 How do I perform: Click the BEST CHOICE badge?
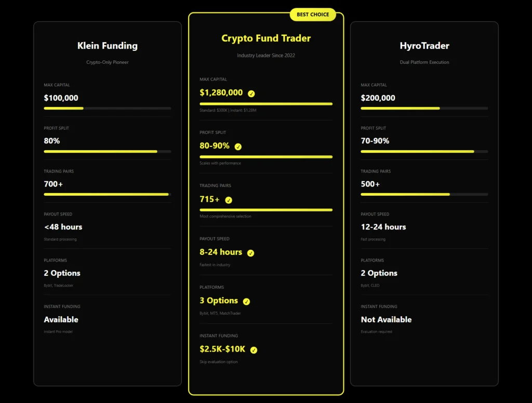[313, 15]
